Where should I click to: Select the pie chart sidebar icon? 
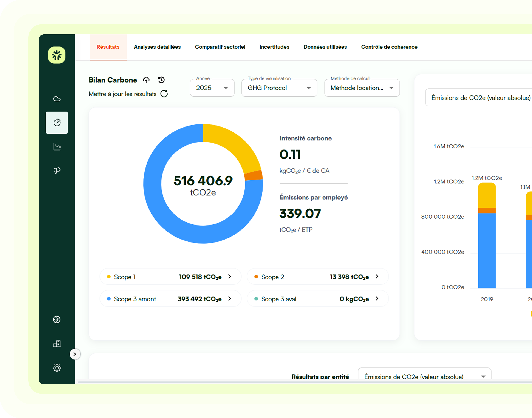point(57,123)
